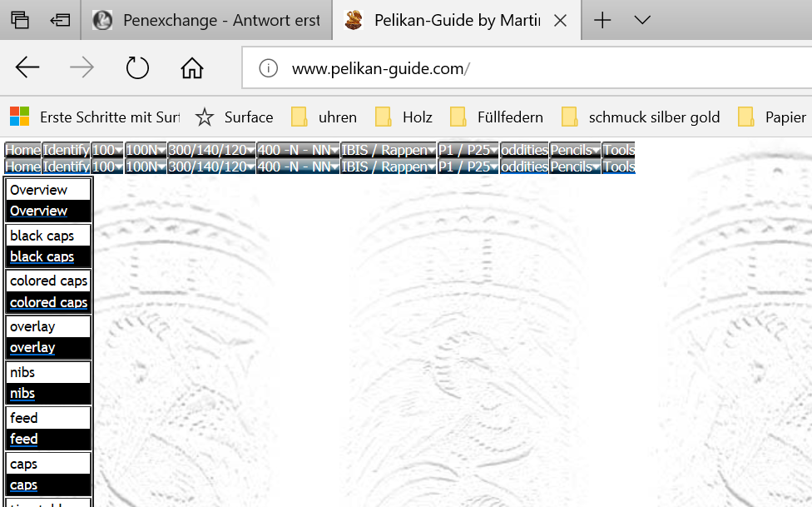Open the tabs you've set aside
The height and width of the screenshot is (507, 812).
(x=20, y=20)
